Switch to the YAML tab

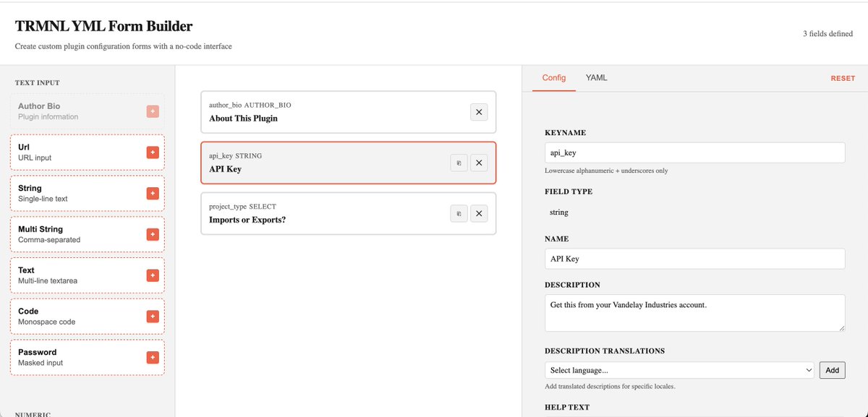tap(597, 78)
